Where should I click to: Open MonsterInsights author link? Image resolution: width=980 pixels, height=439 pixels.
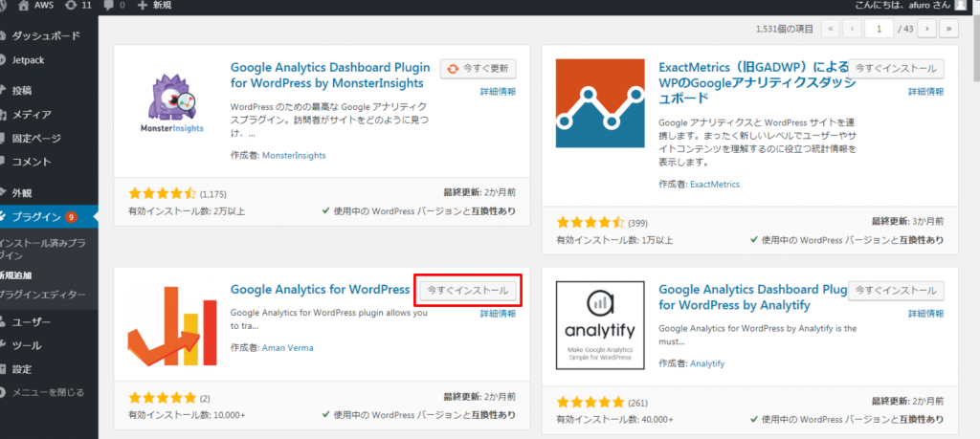294,155
